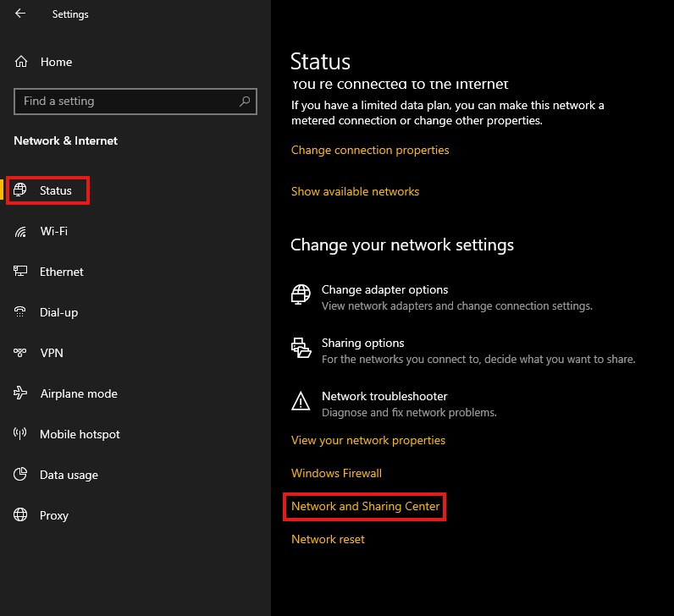Click the back arrow in Settings
674x616 pixels.
[x=20, y=14]
